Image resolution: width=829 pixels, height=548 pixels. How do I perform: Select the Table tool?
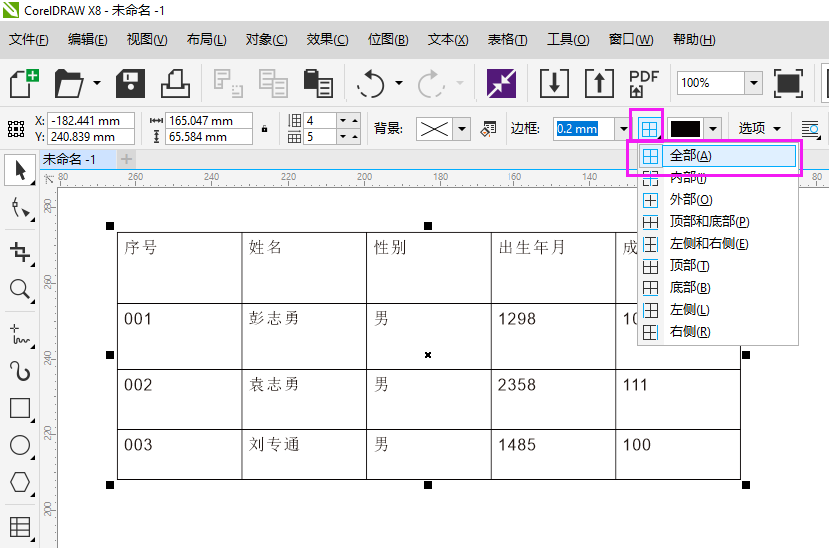pyautogui.click(x=20, y=527)
